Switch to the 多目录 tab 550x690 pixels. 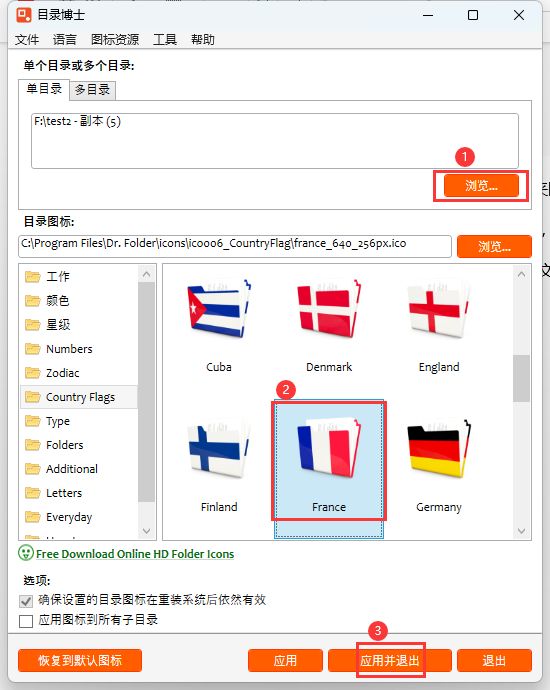92,90
